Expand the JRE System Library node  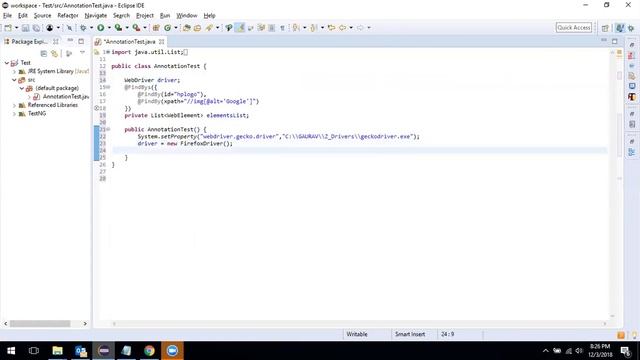tap(14, 71)
